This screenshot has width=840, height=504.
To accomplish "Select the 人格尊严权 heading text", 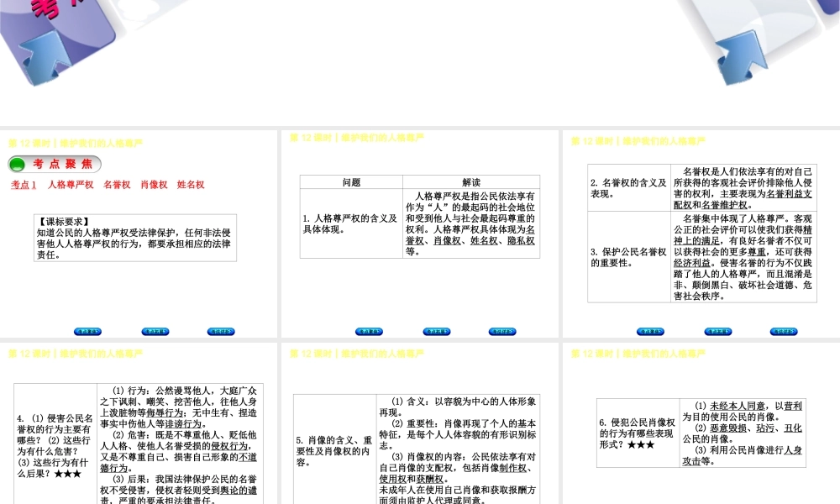I will [x=71, y=185].
